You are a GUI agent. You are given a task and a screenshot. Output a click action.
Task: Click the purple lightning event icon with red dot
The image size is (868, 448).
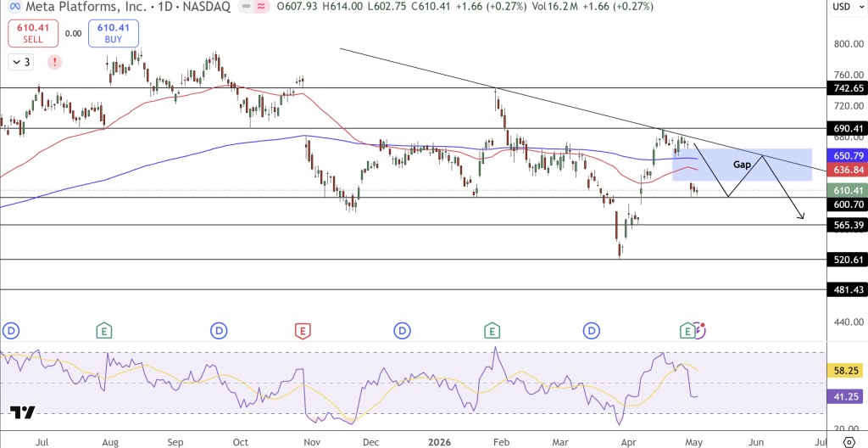click(x=699, y=330)
